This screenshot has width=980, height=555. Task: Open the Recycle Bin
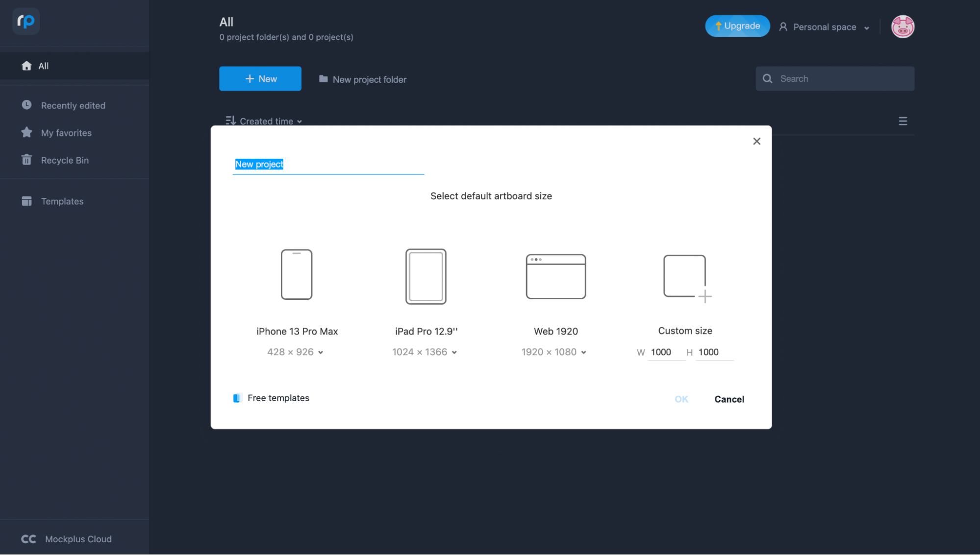point(64,160)
